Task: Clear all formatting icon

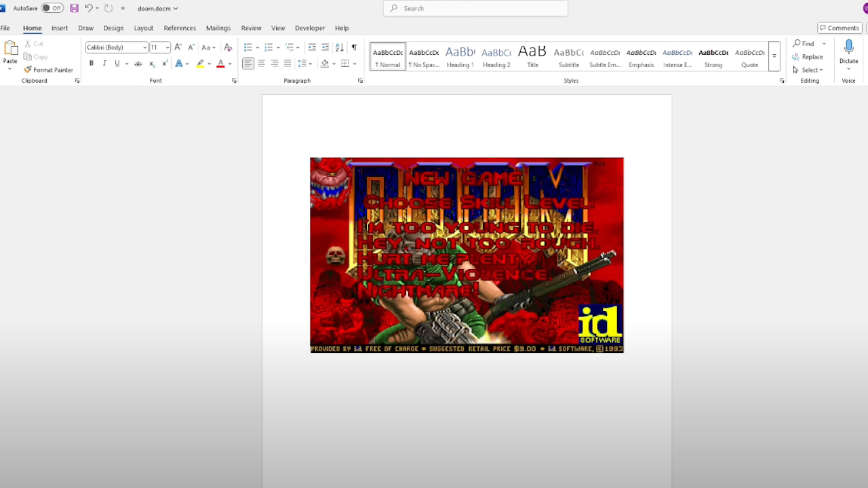Action: tap(228, 47)
